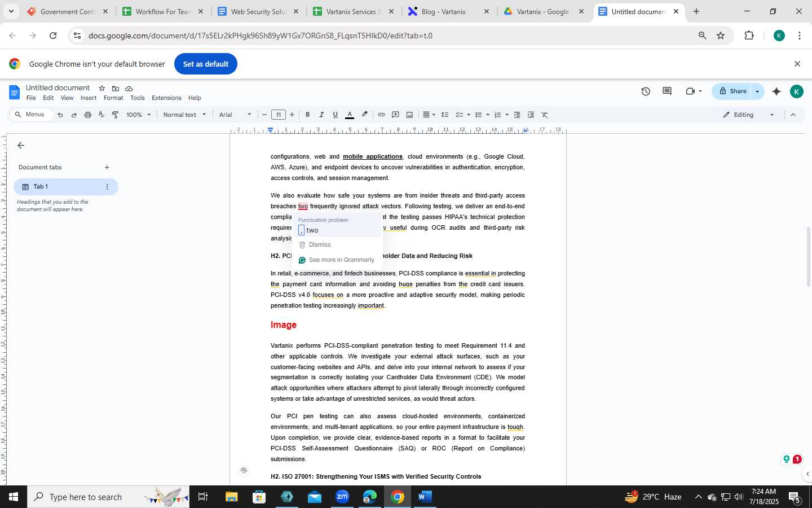Open the text alignment dropdown

point(429,115)
